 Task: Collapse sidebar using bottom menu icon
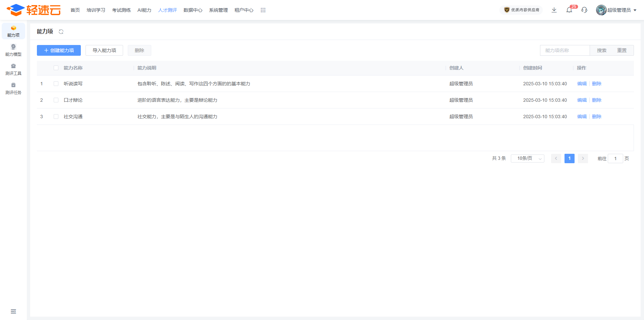[13, 312]
